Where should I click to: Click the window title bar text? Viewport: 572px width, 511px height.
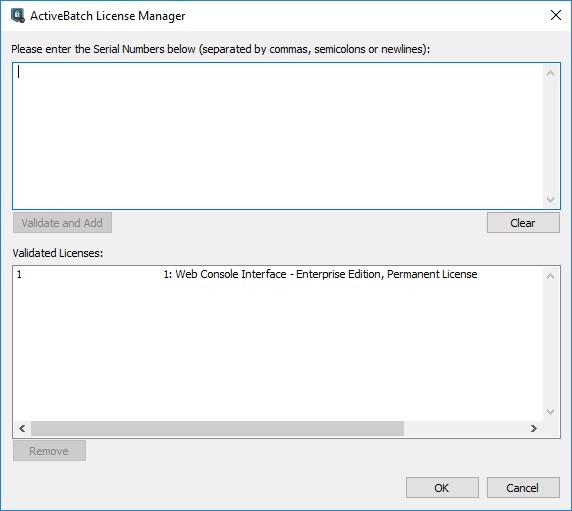point(108,16)
